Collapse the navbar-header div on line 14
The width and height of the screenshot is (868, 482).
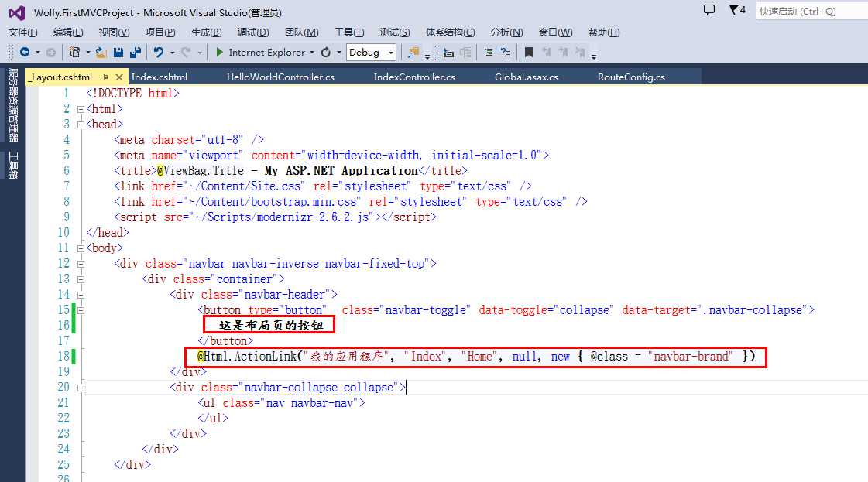(x=81, y=295)
